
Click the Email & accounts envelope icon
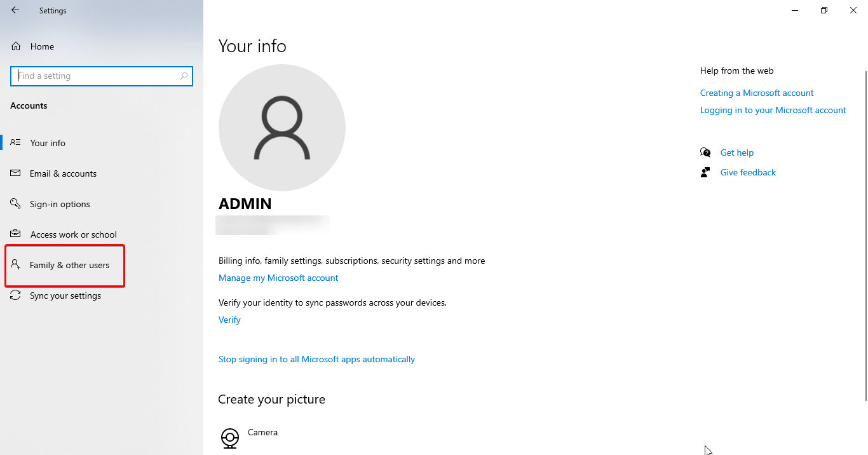[16, 173]
